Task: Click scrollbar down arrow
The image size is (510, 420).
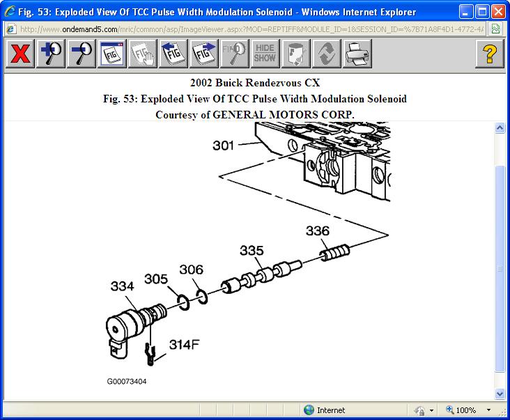Action: point(500,394)
